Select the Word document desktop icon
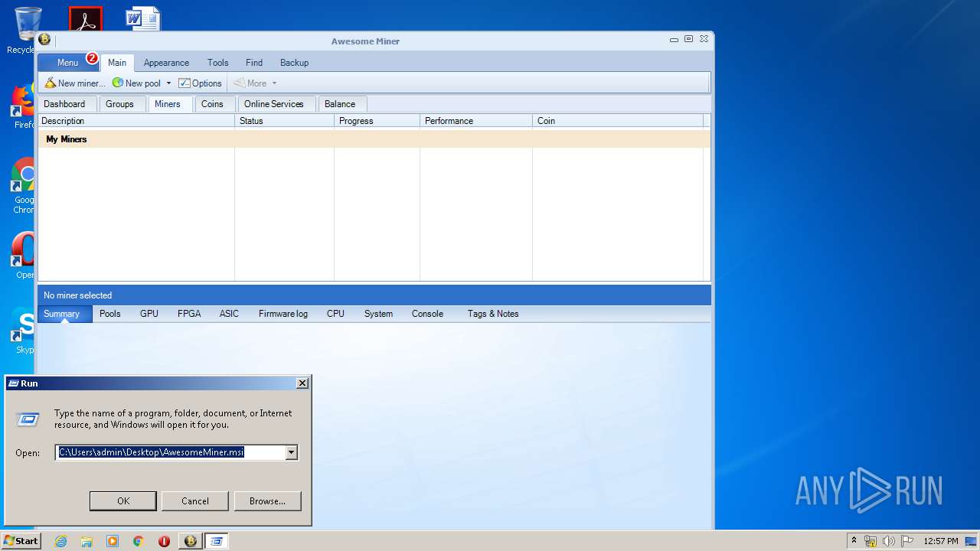The image size is (980, 551). tap(143, 19)
